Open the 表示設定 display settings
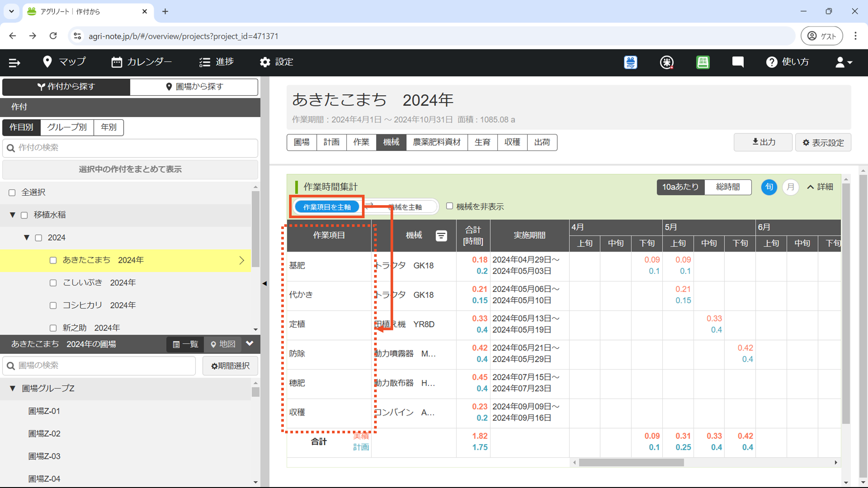 click(x=823, y=143)
